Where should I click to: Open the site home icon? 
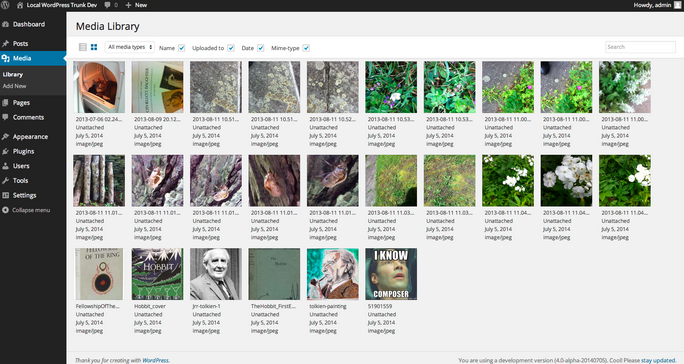coord(20,5)
